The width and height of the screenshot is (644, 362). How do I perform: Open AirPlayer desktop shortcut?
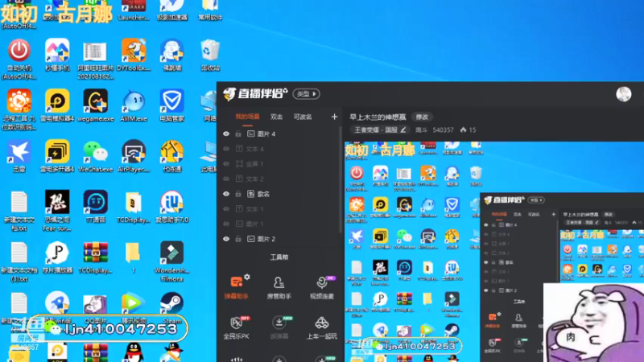click(134, 156)
